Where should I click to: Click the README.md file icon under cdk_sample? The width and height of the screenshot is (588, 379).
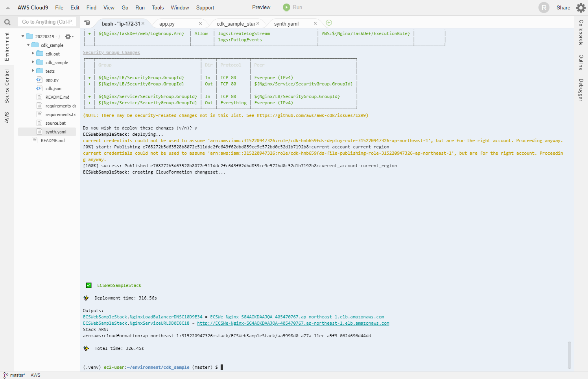tap(39, 97)
